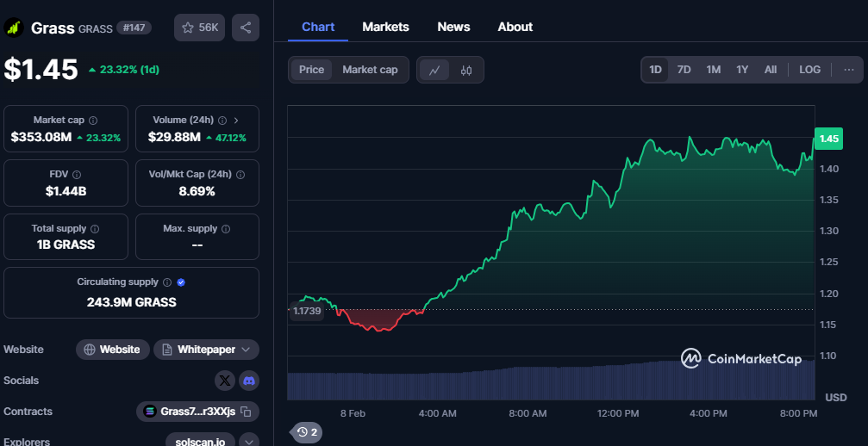This screenshot has height=446, width=868.
Task: Enable LOG scale on chart
Action: tap(809, 70)
